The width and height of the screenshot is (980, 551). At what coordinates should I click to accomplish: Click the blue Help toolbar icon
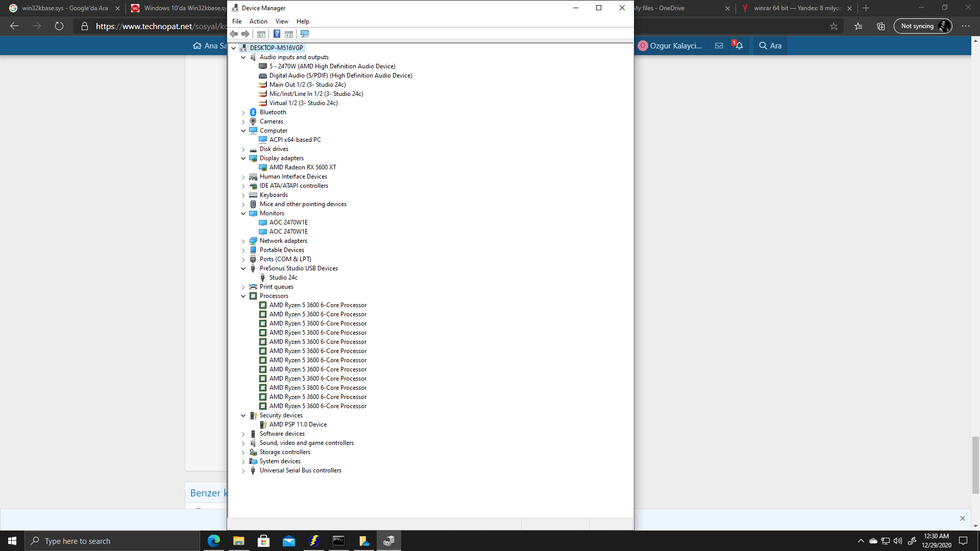pos(277,34)
